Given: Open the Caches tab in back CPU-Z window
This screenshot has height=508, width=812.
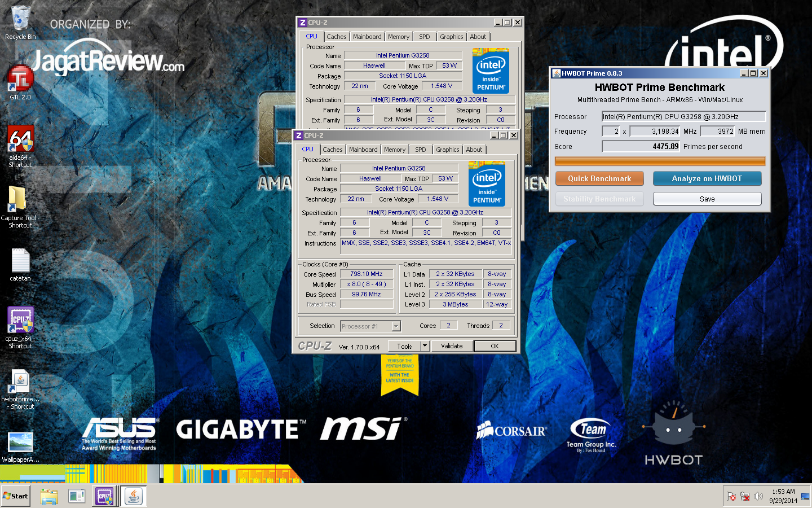Looking at the screenshot, I should point(337,37).
